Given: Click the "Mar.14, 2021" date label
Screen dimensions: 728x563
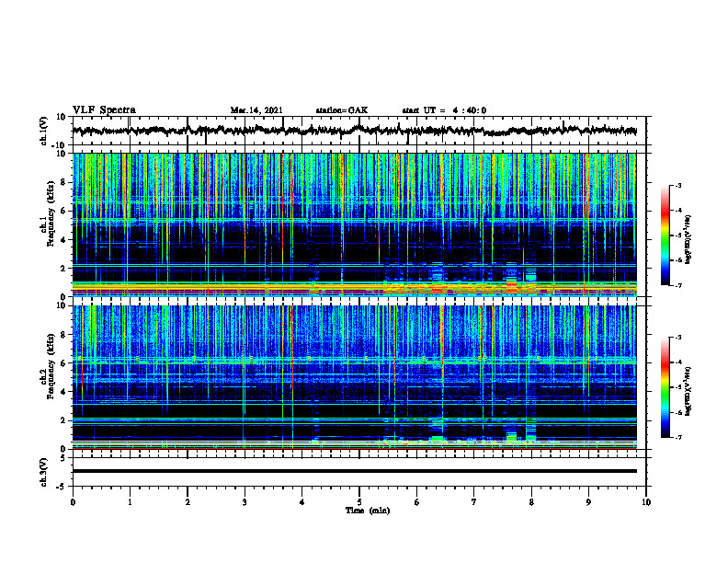Looking at the screenshot, I should click(256, 110).
